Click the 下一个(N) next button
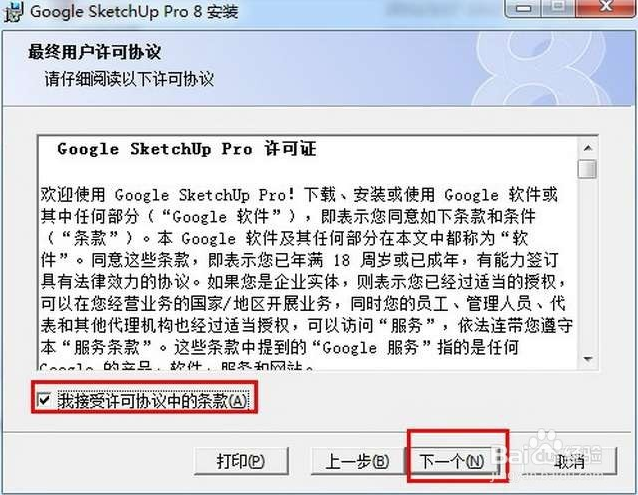The image size is (638, 495). pos(452,461)
